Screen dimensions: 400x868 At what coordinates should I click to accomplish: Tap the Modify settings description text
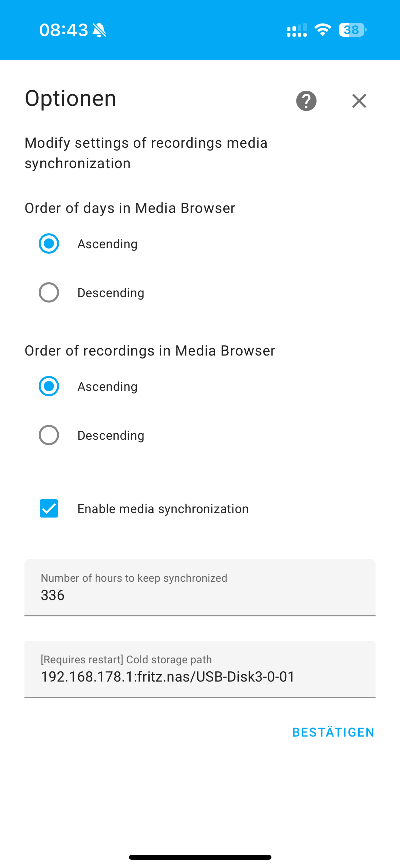tap(146, 153)
